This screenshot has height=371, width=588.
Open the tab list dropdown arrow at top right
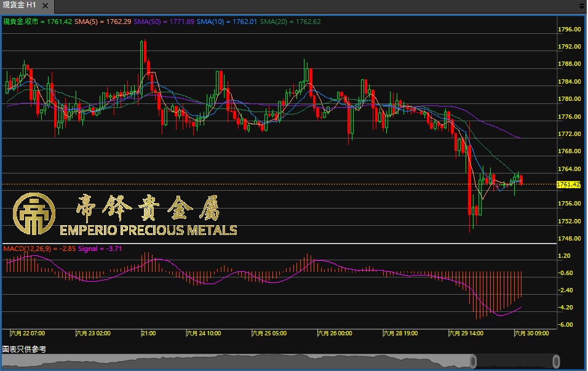point(581,6)
